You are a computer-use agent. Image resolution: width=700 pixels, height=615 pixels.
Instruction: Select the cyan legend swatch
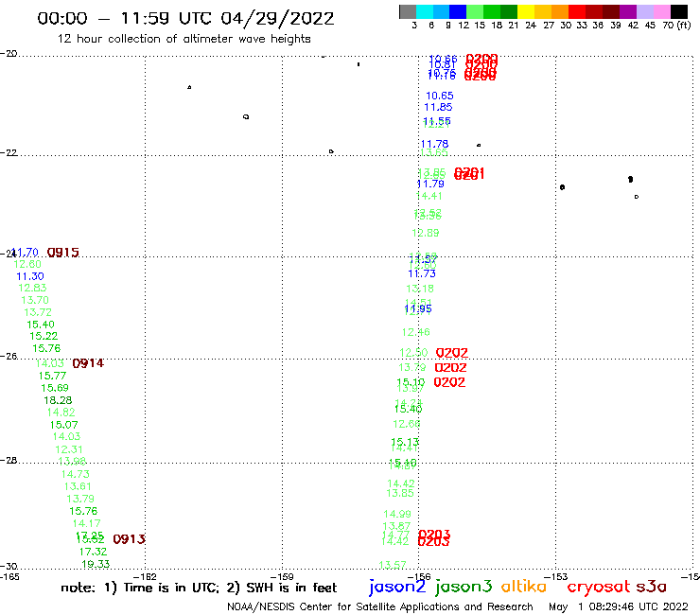click(424, 11)
